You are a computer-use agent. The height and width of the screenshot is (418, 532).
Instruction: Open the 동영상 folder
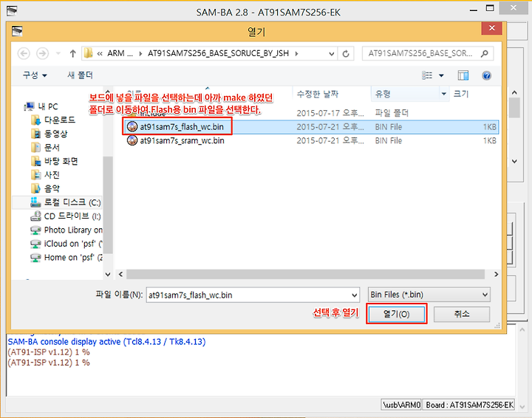click(50, 134)
